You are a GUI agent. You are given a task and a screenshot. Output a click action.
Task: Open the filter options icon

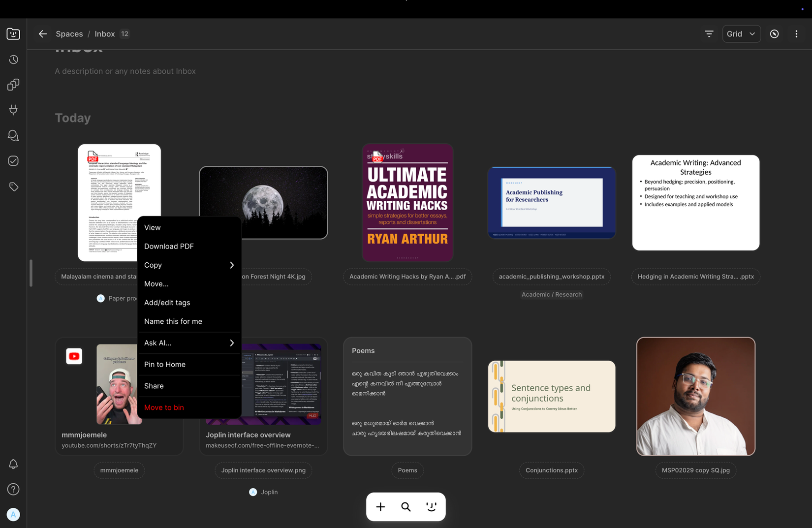coord(709,33)
